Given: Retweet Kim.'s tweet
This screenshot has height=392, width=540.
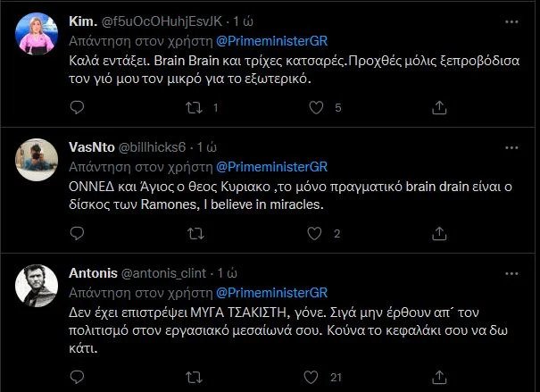Looking at the screenshot, I should 191,107.
